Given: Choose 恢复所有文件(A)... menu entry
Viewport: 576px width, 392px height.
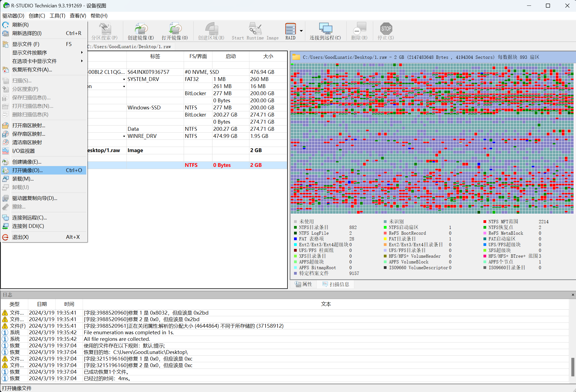Looking at the screenshot, I should (44, 69).
